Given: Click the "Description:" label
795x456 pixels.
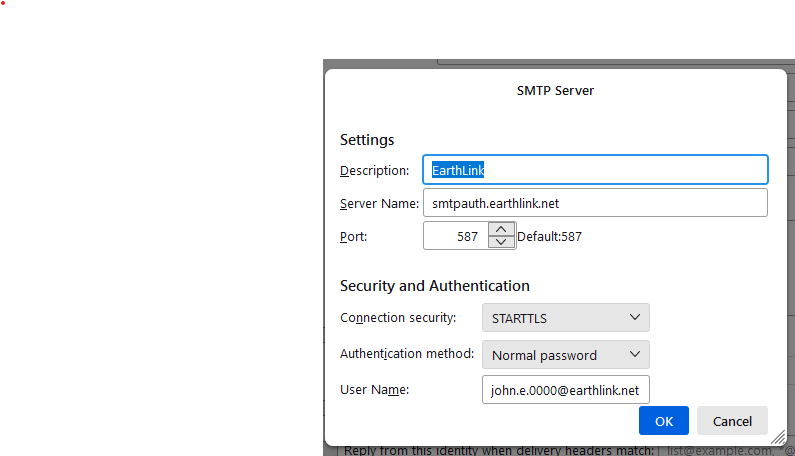Looking at the screenshot, I should (375, 171).
